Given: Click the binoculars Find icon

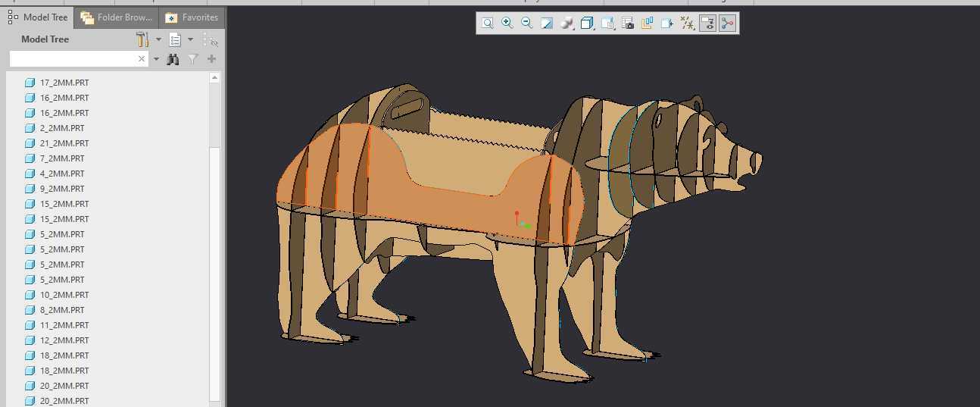Looking at the screenshot, I should point(173,59).
